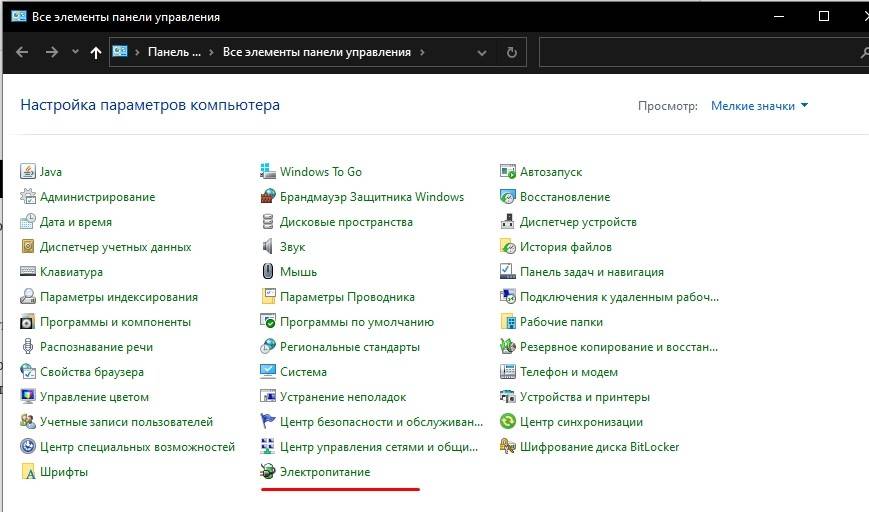Open address bar history dropdown arrow

[483, 53]
